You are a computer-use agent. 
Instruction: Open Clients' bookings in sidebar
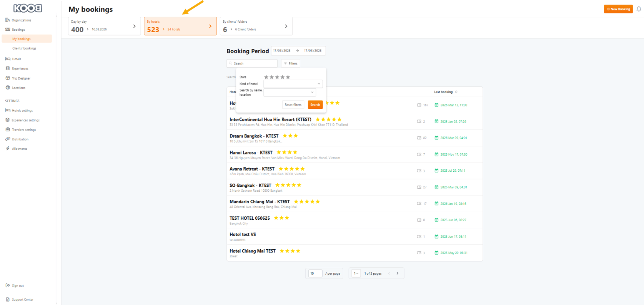[x=24, y=48]
